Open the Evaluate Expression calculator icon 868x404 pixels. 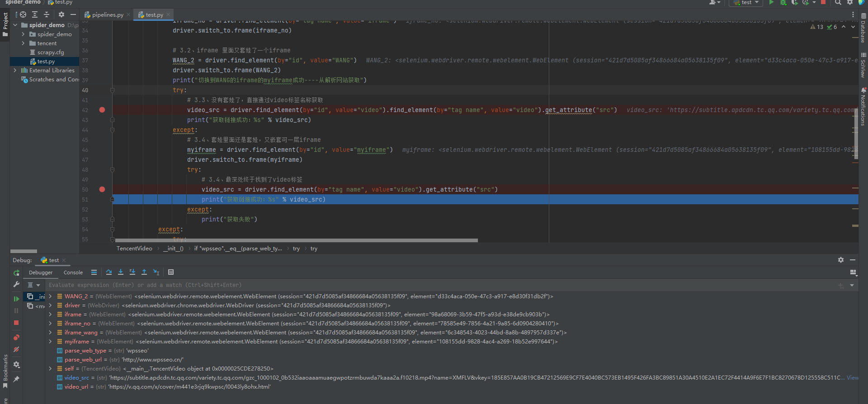pos(171,272)
